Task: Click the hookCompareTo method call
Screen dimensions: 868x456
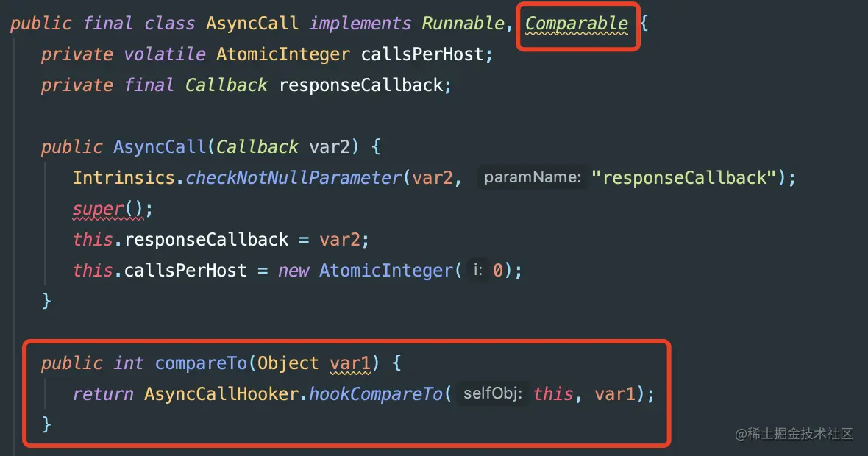Action: point(376,394)
